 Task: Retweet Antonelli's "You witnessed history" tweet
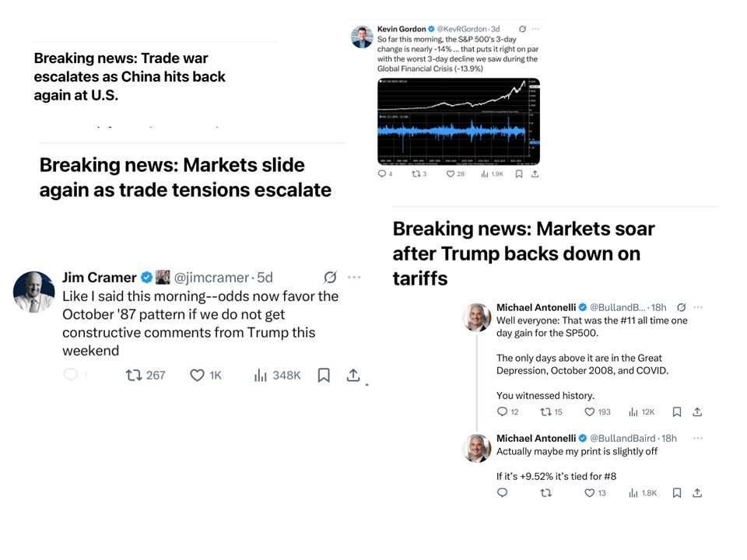coord(545,412)
